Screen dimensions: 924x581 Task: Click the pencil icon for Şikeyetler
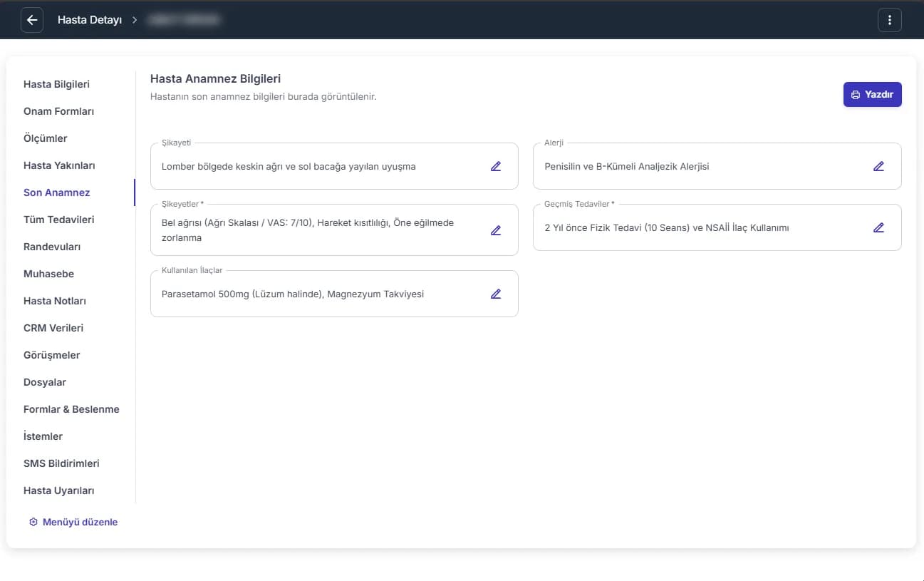pyautogui.click(x=496, y=230)
